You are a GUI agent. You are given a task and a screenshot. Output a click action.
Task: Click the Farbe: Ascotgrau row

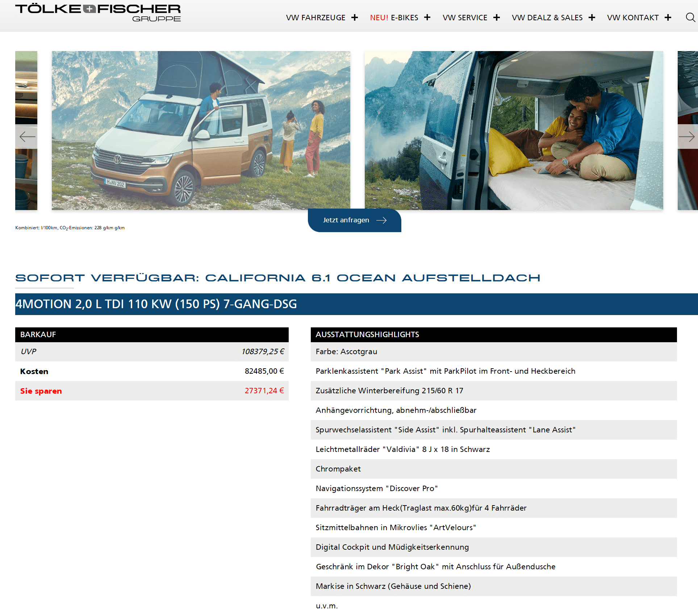494,352
